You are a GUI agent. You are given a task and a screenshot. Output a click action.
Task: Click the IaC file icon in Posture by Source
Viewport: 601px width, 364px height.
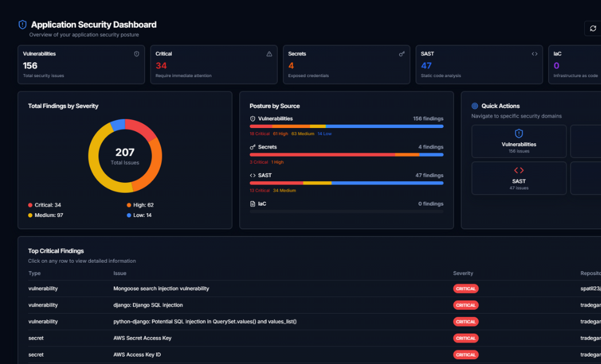coord(252,204)
